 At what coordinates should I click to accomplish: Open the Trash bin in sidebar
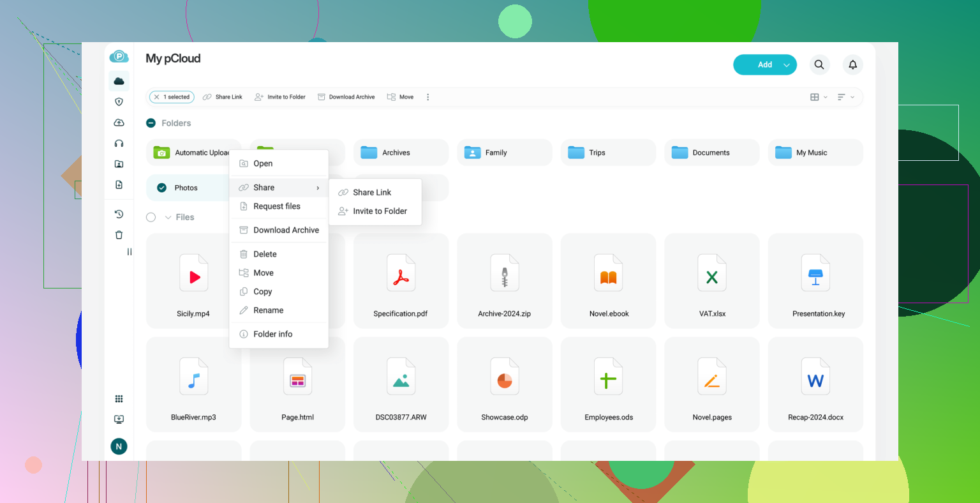(119, 235)
